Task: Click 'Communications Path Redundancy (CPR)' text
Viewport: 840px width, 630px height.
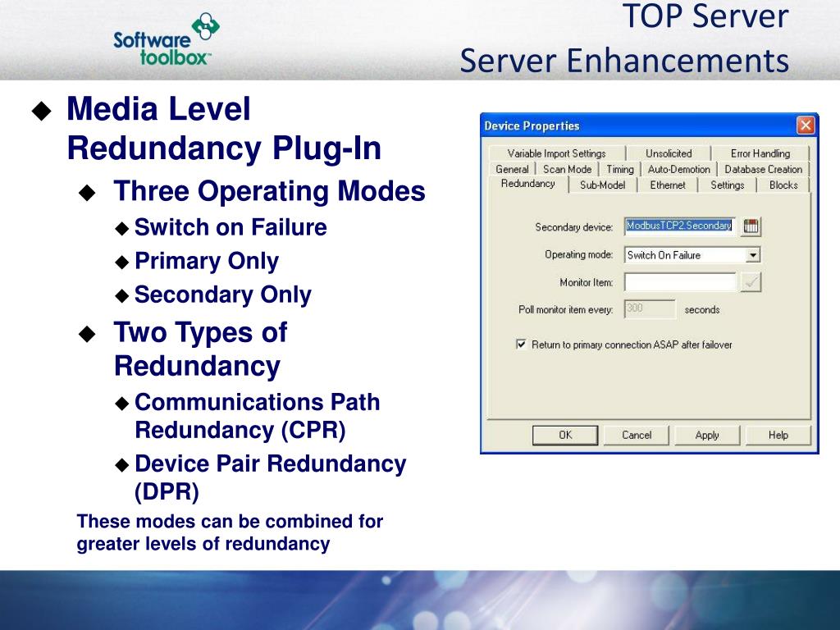Action: (257, 416)
